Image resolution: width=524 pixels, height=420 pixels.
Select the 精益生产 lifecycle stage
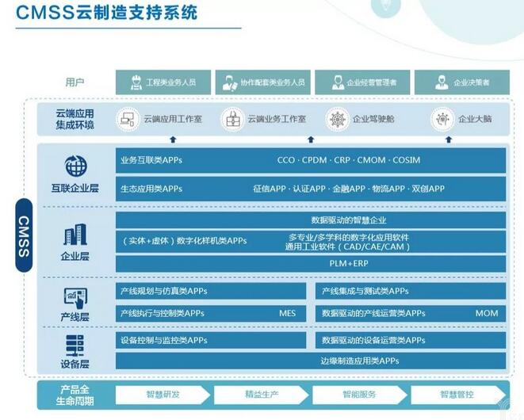coord(262,395)
